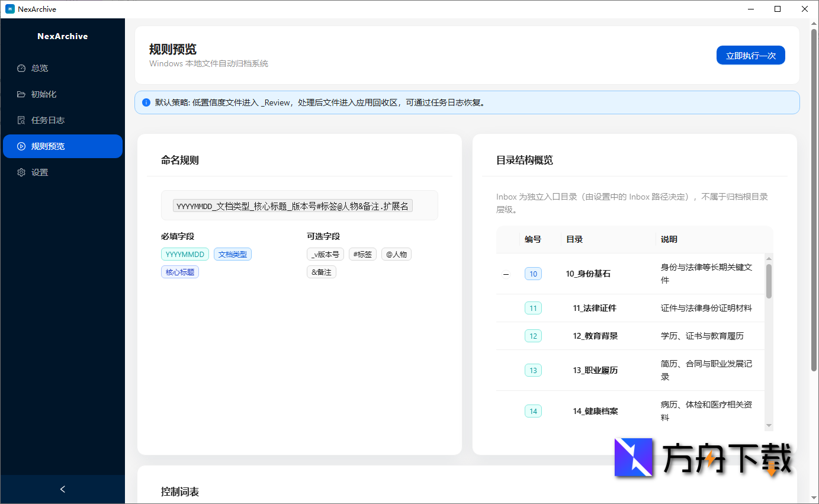Select the dashboard gauge icon beside 总览
The height and width of the screenshot is (504, 819).
click(x=21, y=68)
